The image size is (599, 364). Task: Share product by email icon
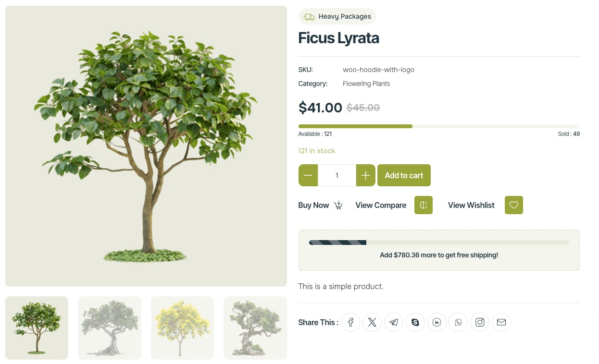(x=501, y=322)
